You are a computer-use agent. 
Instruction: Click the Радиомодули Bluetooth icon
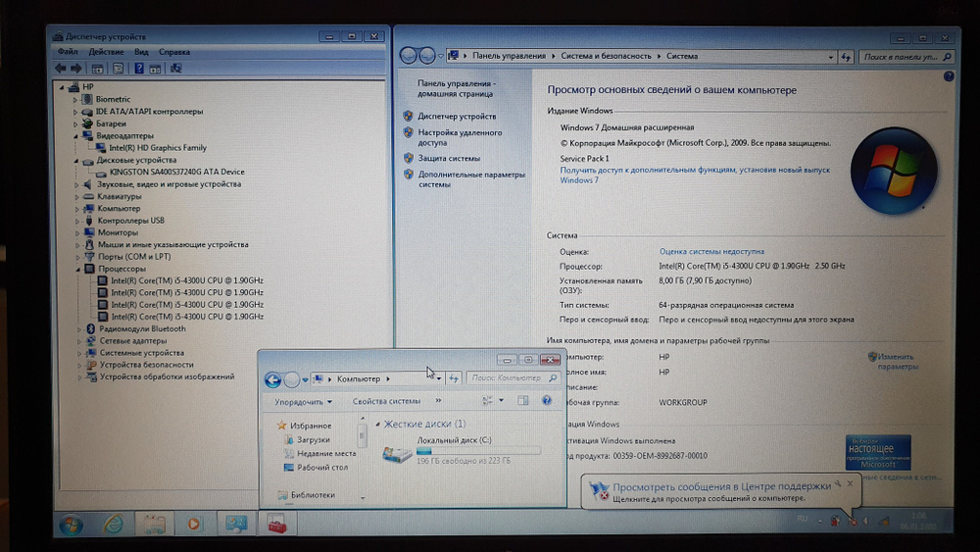(90, 328)
